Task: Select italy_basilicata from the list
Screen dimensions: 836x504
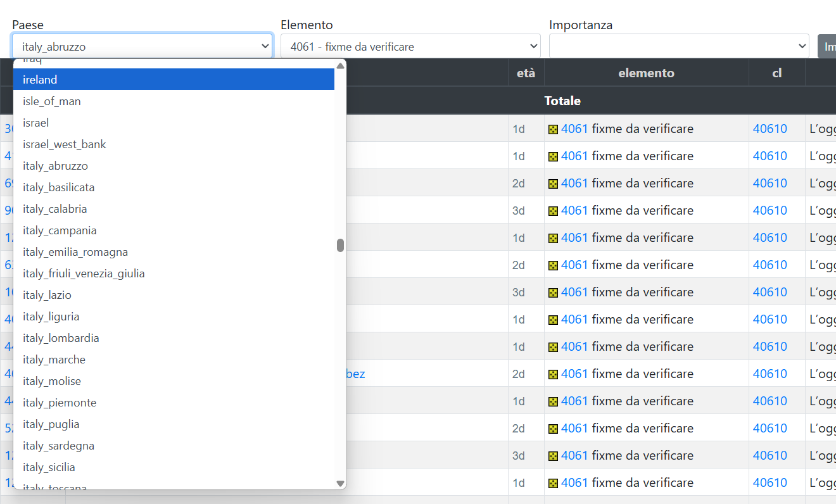Action: tap(174, 187)
